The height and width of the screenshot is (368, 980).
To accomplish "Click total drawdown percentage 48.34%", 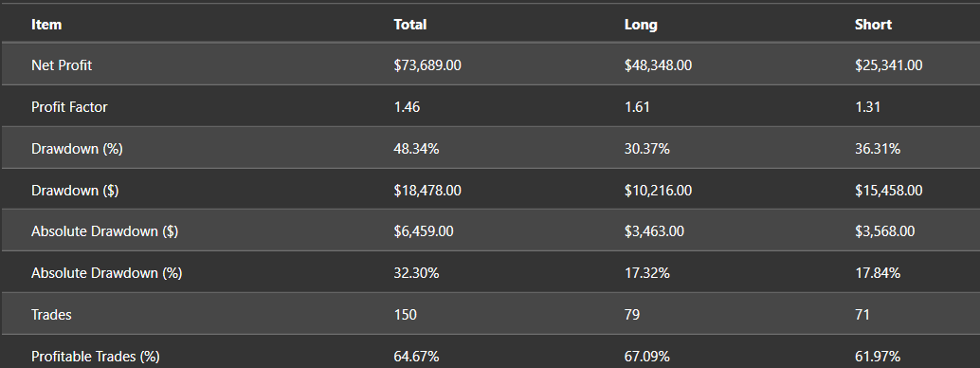I will 416,149.
